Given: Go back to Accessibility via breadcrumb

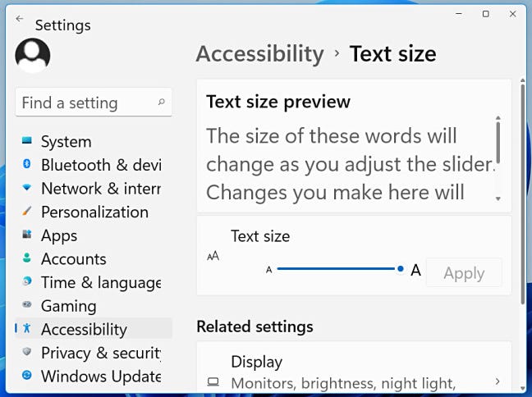Looking at the screenshot, I should tap(260, 54).
